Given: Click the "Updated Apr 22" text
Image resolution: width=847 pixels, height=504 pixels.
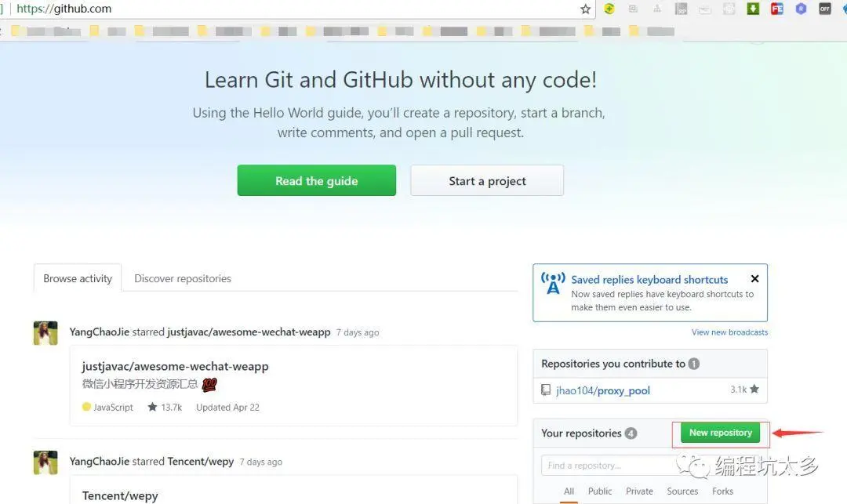Looking at the screenshot, I should pyautogui.click(x=227, y=408).
